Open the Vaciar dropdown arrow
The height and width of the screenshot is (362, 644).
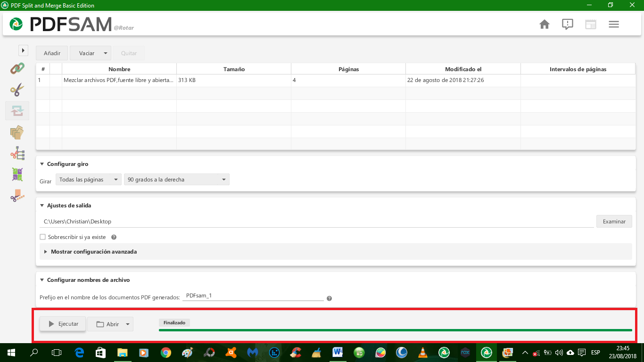tap(105, 53)
